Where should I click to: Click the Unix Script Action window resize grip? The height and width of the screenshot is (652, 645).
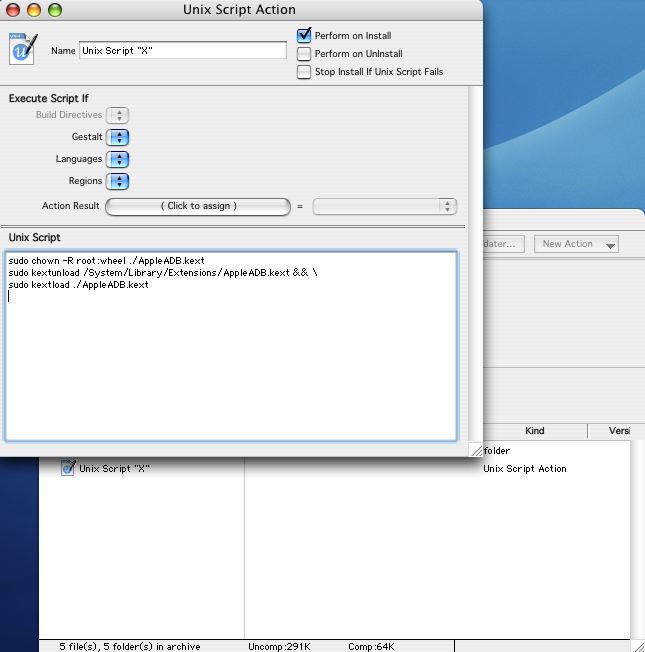click(476, 450)
